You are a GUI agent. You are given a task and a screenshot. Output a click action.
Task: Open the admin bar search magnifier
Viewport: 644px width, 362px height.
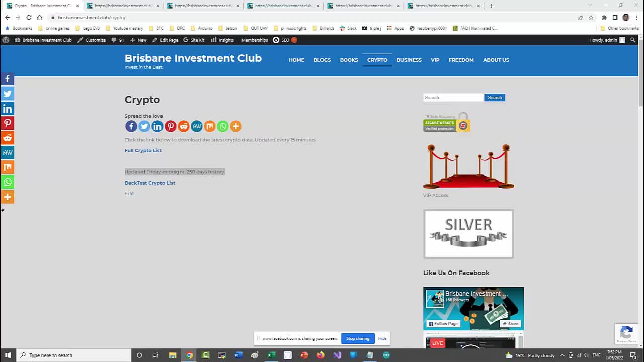(633, 40)
